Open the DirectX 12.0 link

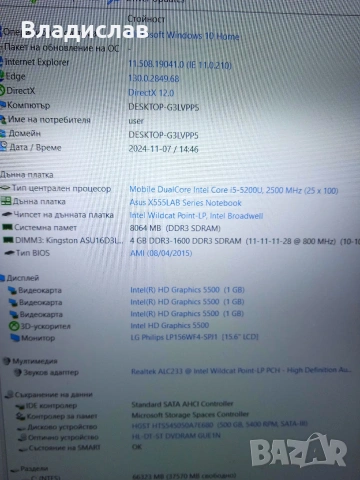pyautogui.click(x=151, y=93)
